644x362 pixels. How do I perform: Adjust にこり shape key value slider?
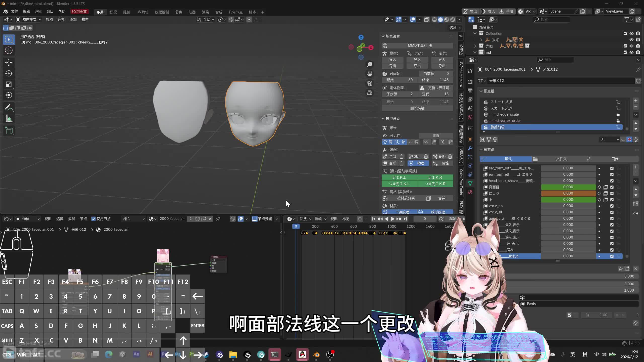(x=568, y=193)
